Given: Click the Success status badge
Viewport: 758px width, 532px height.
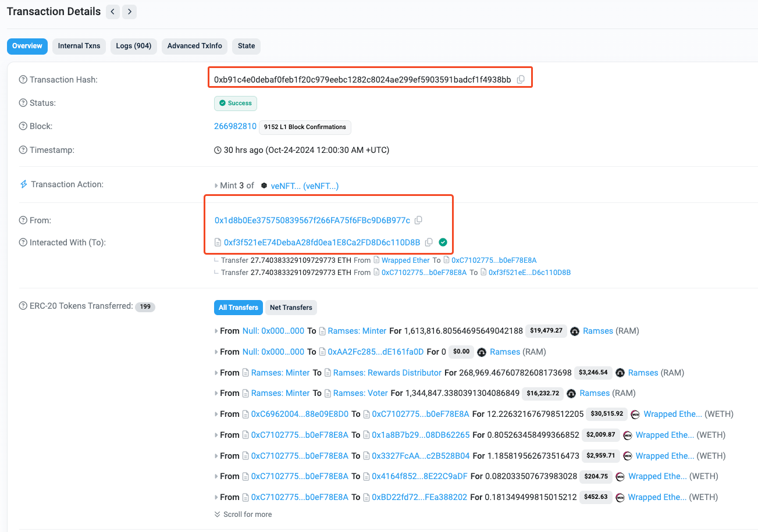Looking at the screenshot, I should click(x=235, y=103).
